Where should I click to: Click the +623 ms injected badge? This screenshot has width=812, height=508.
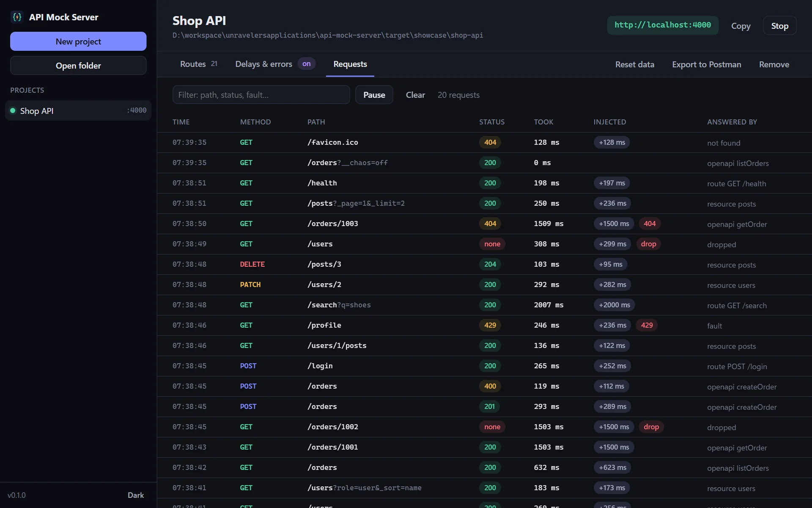[612, 467]
